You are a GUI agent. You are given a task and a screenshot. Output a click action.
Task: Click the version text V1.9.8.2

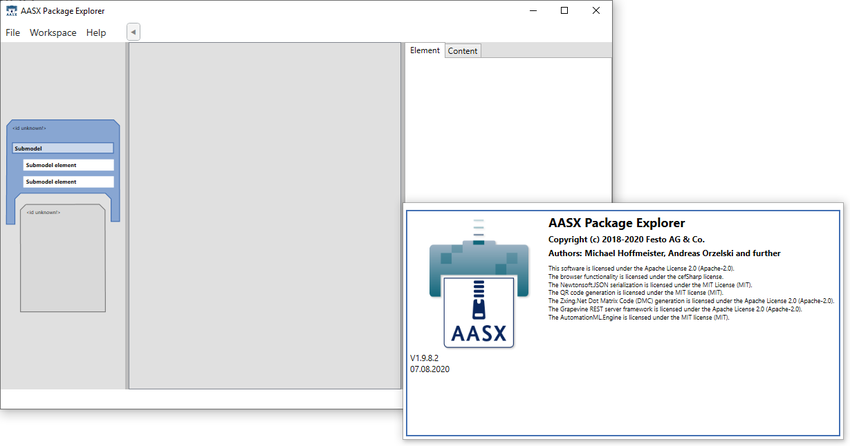[424, 358]
